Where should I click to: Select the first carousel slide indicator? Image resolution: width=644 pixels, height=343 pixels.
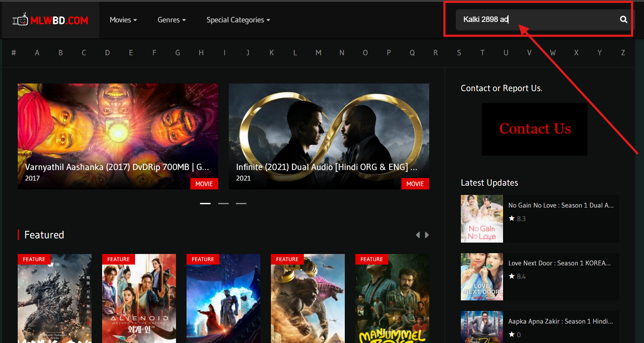[205, 203]
